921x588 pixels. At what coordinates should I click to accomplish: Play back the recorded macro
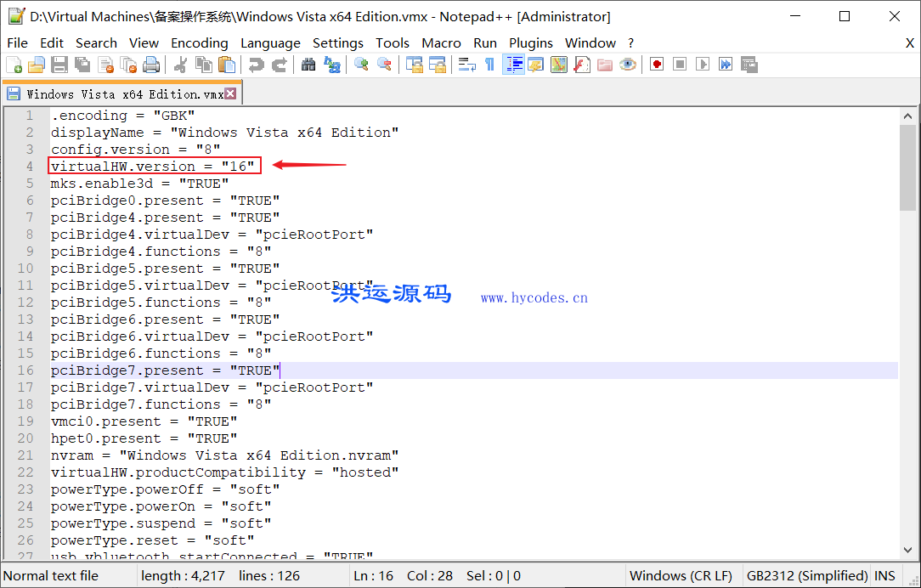coord(703,65)
